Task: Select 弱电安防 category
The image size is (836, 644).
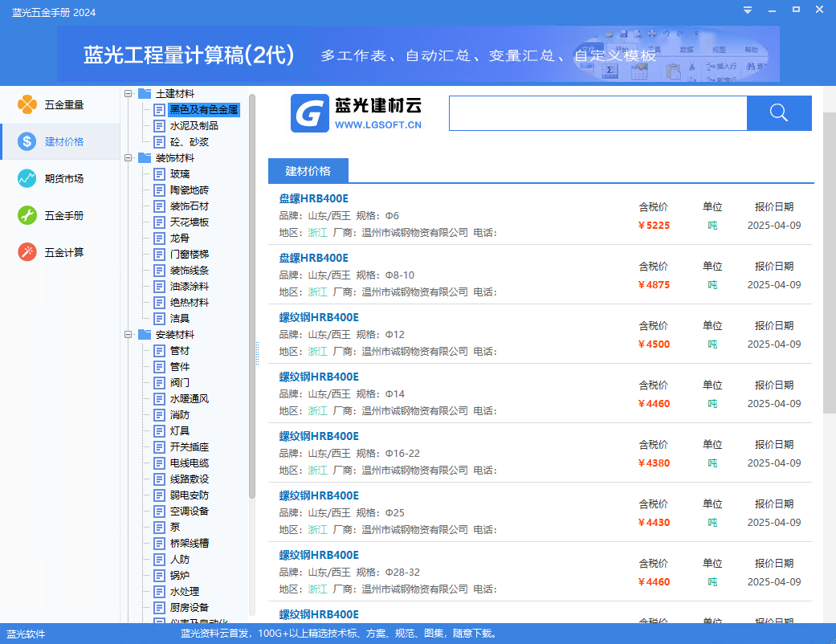Action: tap(190, 495)
